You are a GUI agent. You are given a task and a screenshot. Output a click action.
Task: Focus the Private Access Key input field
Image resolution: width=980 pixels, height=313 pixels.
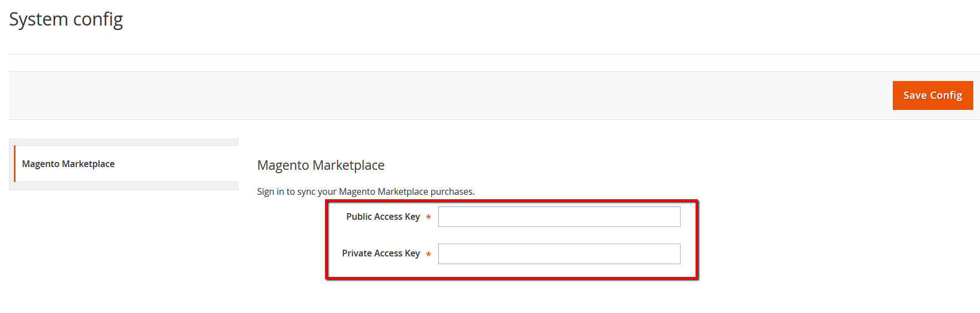coord(559,254)
